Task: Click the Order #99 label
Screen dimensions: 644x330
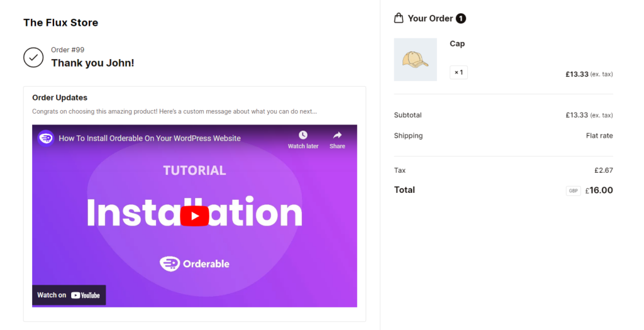Action: (68, 50)
